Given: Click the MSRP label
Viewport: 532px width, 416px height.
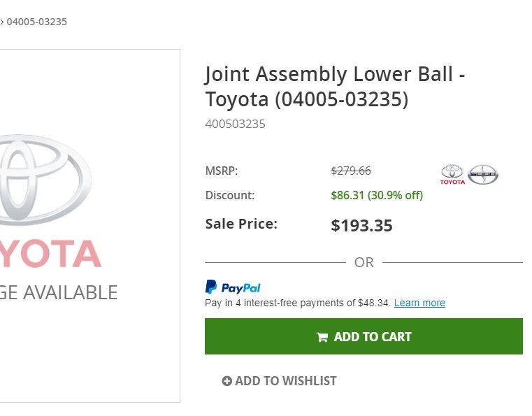Looking at the screenshot, I should coord(222,171).
